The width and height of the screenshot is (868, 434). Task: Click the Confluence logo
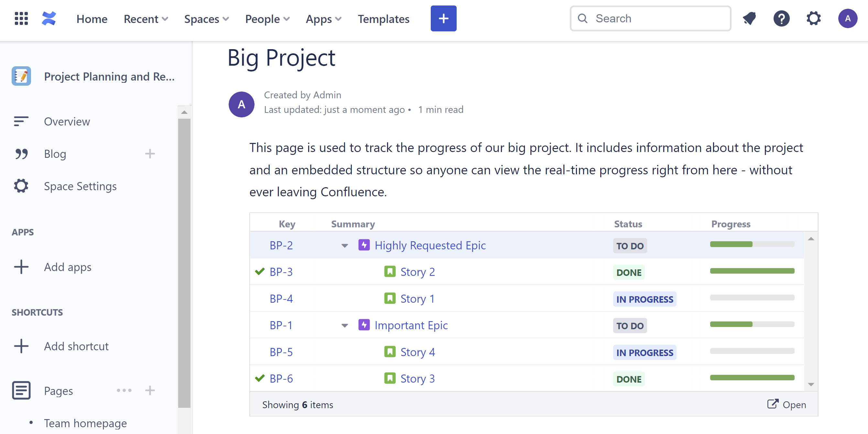49,18
